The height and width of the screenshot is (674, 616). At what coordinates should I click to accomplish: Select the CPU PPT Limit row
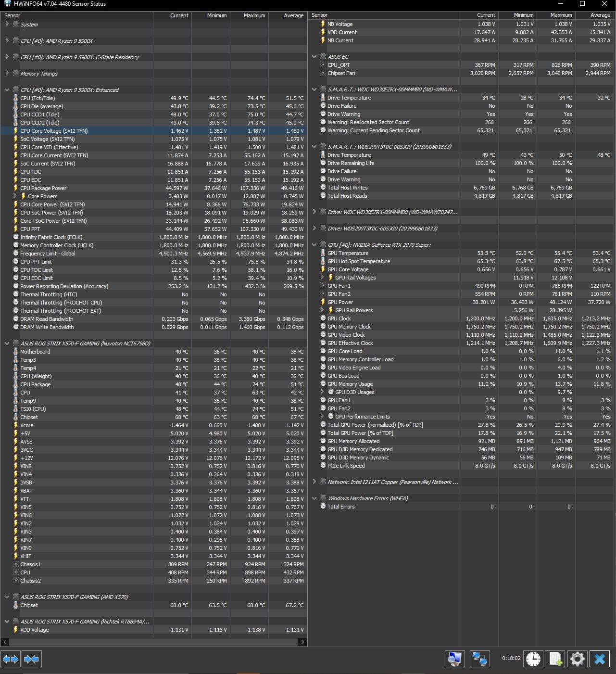click(154, 262)
